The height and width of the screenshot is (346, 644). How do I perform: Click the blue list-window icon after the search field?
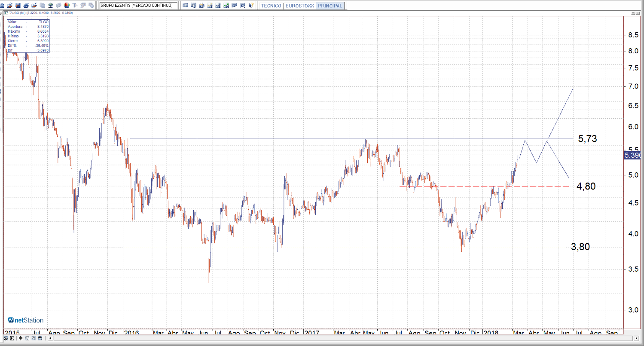185,6
